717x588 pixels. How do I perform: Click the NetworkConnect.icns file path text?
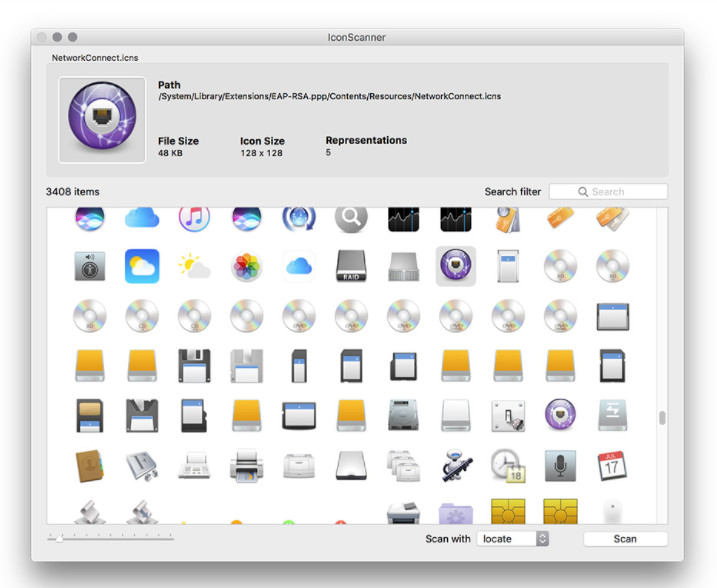pyautogui.click(x=330, y=96)
